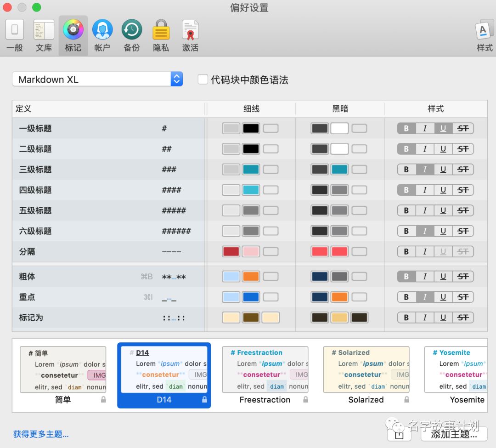Click the 获得更多主题 link
The height and width of the screenshot is (448, 496).
click(40, 434)
